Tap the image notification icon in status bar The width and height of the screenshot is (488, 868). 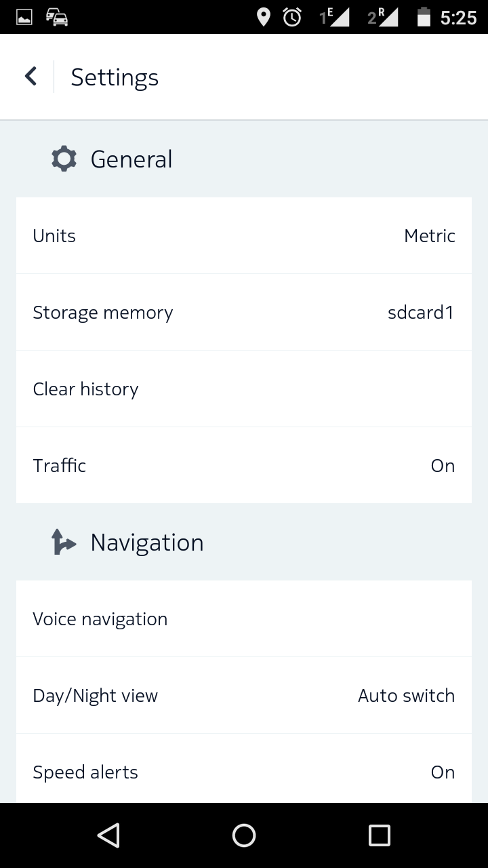[x=24, y=18]
